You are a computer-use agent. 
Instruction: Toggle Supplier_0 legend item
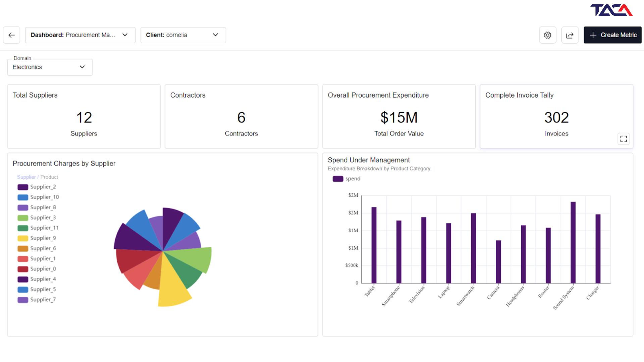pyautogui.click(x=37, y=269)
